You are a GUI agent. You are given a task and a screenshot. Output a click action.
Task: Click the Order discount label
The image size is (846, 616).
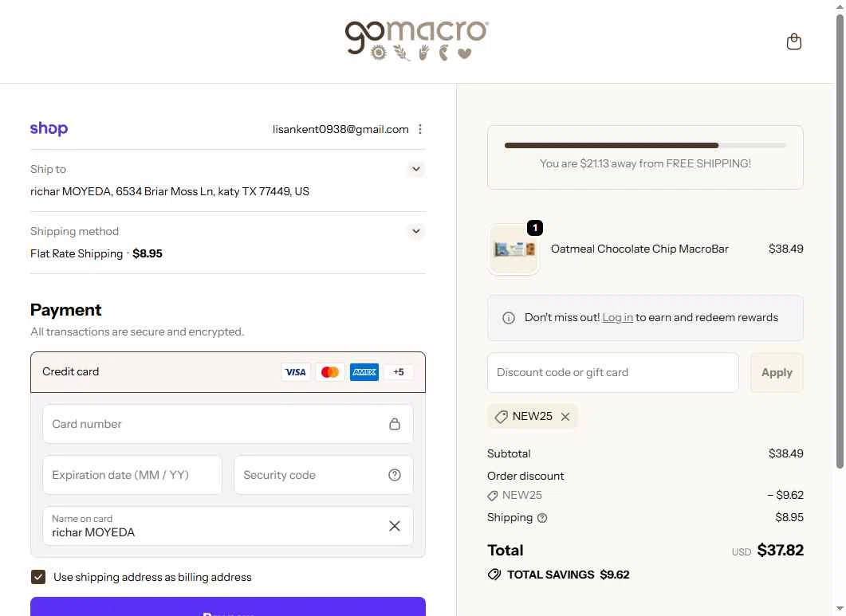point(525,476)
